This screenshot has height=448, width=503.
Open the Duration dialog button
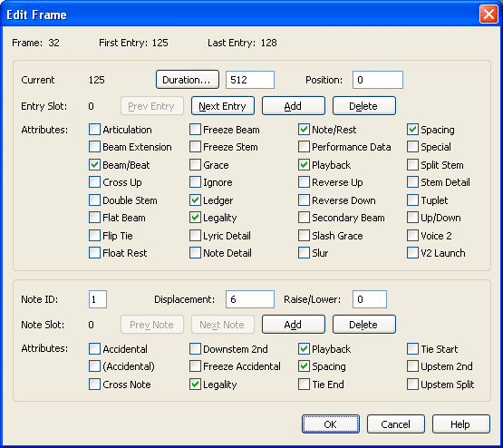[x=188, y=80]
